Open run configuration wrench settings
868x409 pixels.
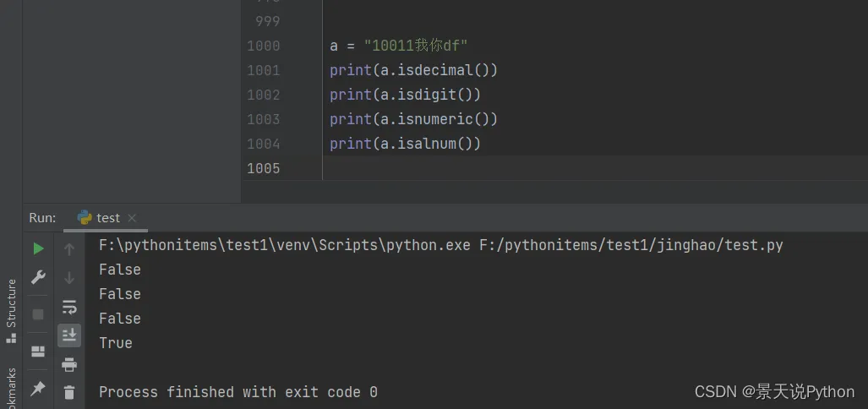coord(38,277)
